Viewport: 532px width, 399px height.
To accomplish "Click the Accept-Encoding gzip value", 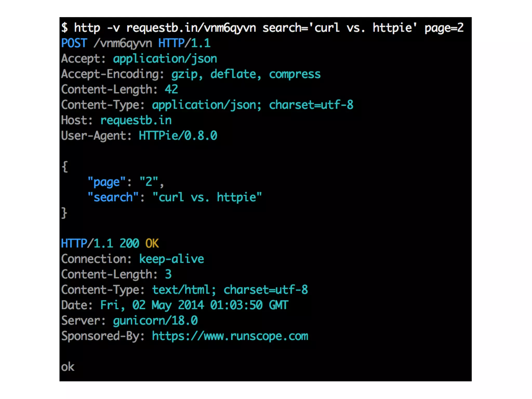I will 184,74.
